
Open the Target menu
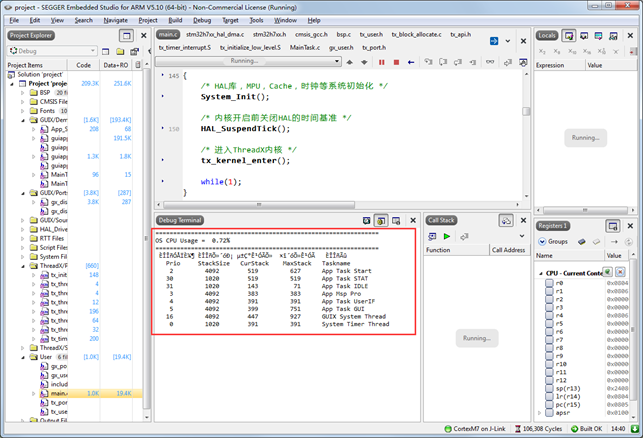pyautogui.click(x=230, y=19)
